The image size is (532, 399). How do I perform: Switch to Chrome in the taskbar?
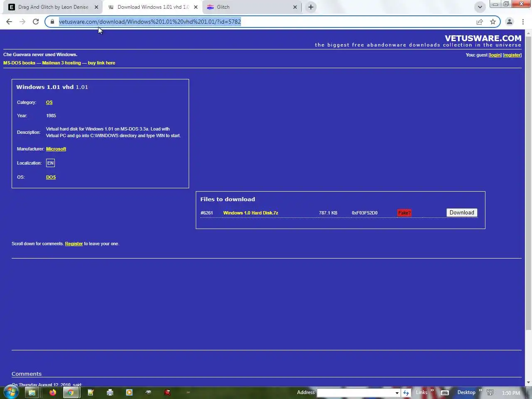coord(71,392)
